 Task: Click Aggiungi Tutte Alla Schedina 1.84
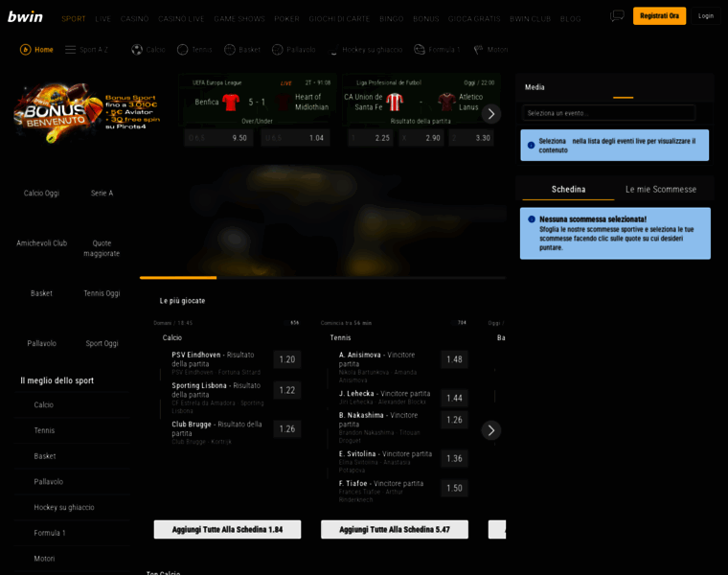click(228, 530)
